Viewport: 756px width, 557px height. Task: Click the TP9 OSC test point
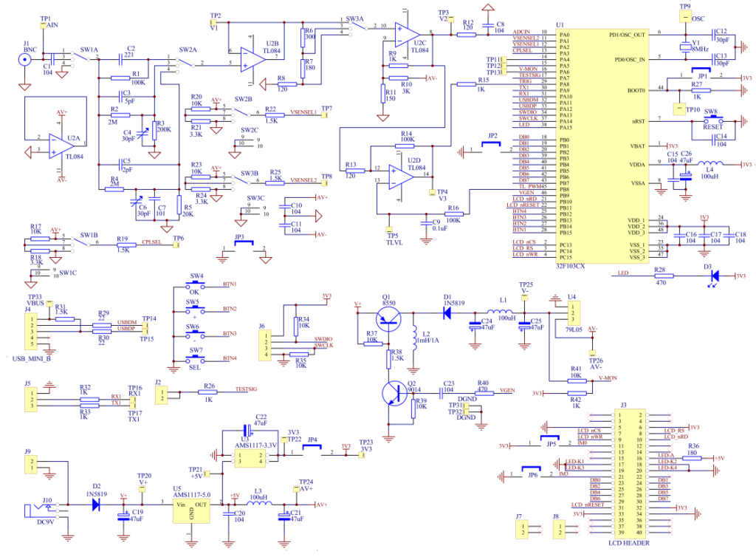click(686, 16)
